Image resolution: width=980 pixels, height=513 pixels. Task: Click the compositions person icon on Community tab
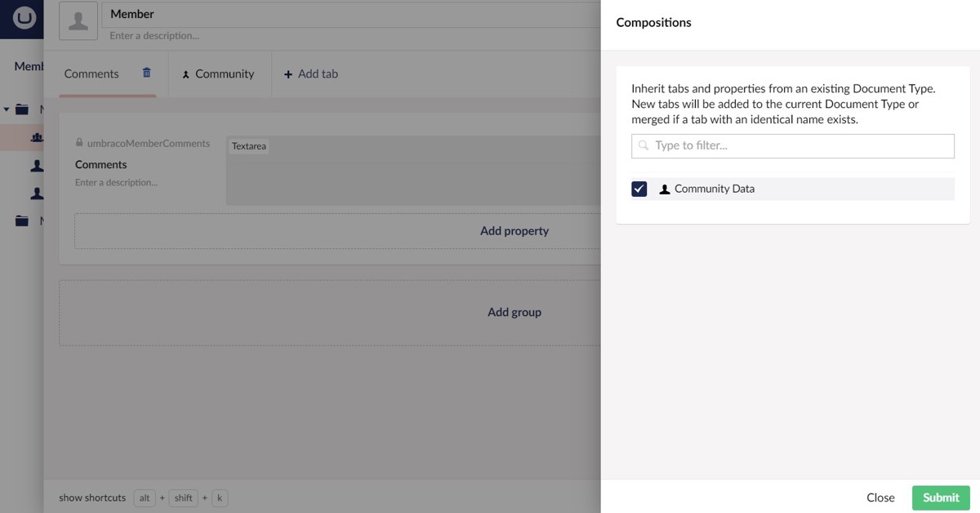(185, 74)
